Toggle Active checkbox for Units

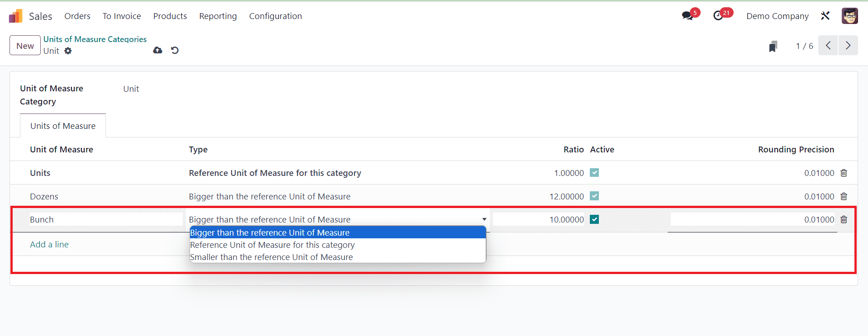tap(594, 173)
